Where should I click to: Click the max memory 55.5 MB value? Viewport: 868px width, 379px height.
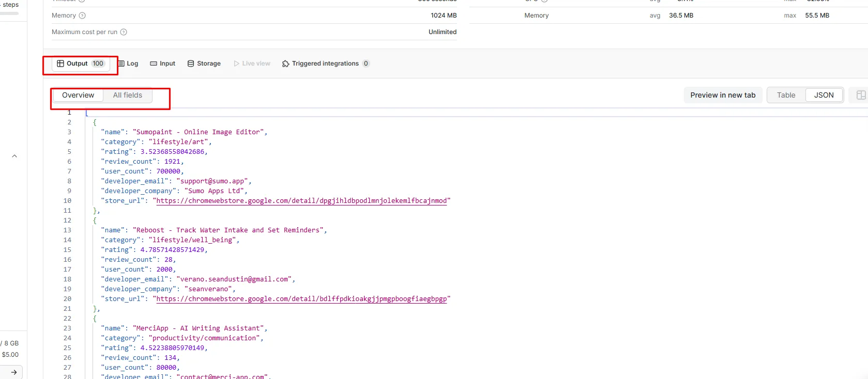click(817, 15)
